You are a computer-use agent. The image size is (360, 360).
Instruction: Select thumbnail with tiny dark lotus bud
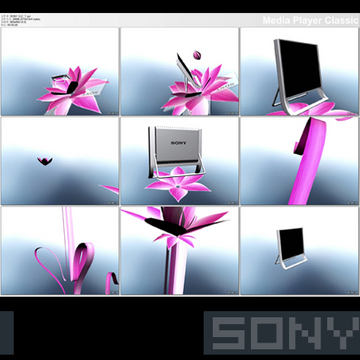[x=60, y=161]
